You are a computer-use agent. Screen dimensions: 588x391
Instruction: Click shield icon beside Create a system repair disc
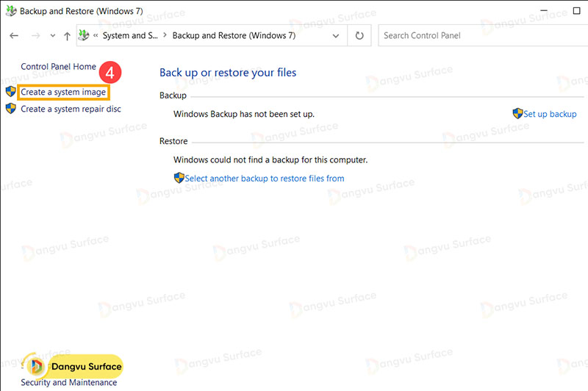point(11,109)
